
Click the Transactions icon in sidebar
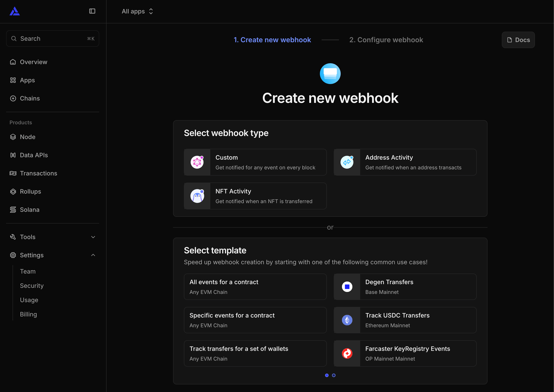click(13, 173)
